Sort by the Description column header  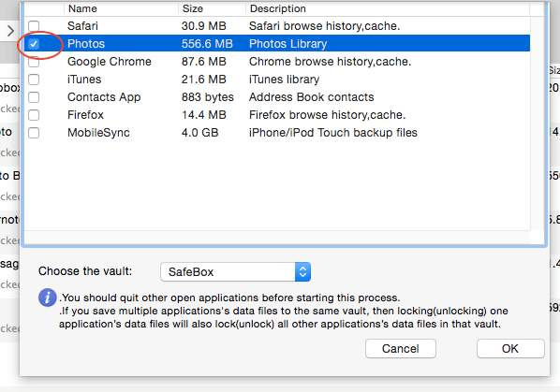278,8
